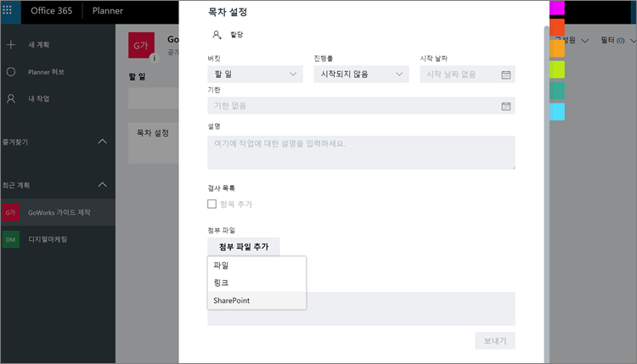Collapse the 즐겨찾기 section chevron
The height and width of the screenshot is (364, 637).
coord(103,141)
